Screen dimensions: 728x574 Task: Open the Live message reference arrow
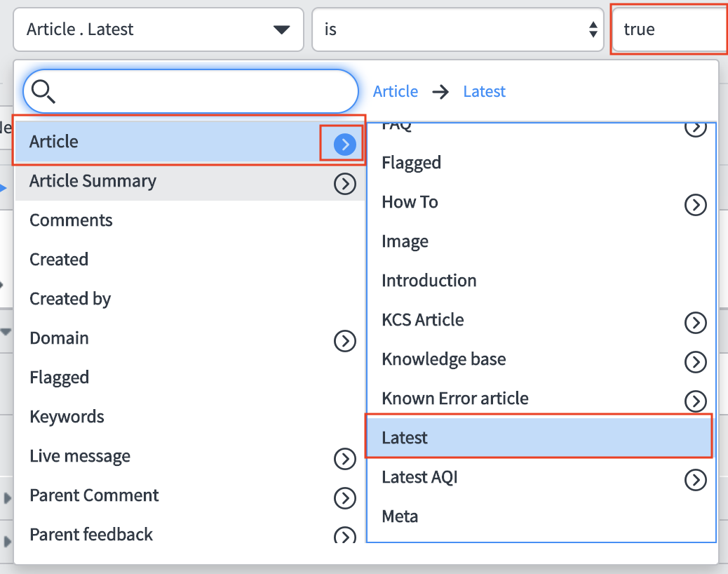(x=344, y=459)
